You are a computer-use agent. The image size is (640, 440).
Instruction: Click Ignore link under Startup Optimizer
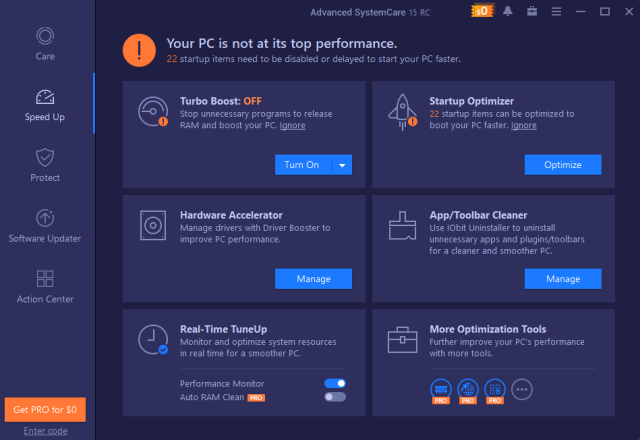coord(524,125)
